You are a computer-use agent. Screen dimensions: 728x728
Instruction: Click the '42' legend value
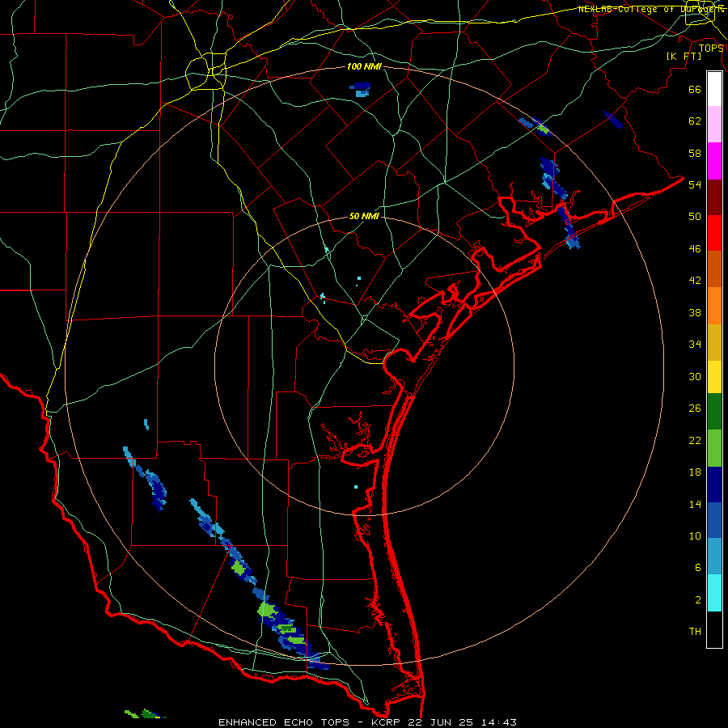point(695,281)
